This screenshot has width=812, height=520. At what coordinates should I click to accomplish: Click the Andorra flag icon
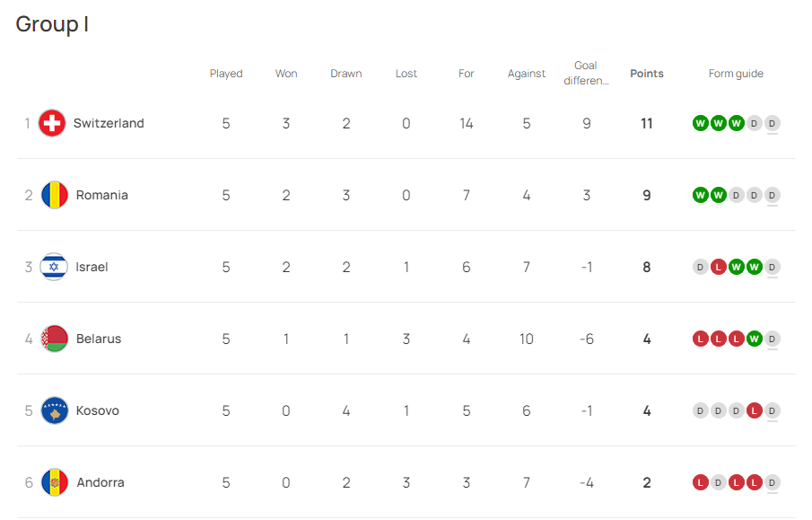click(54, 482)
